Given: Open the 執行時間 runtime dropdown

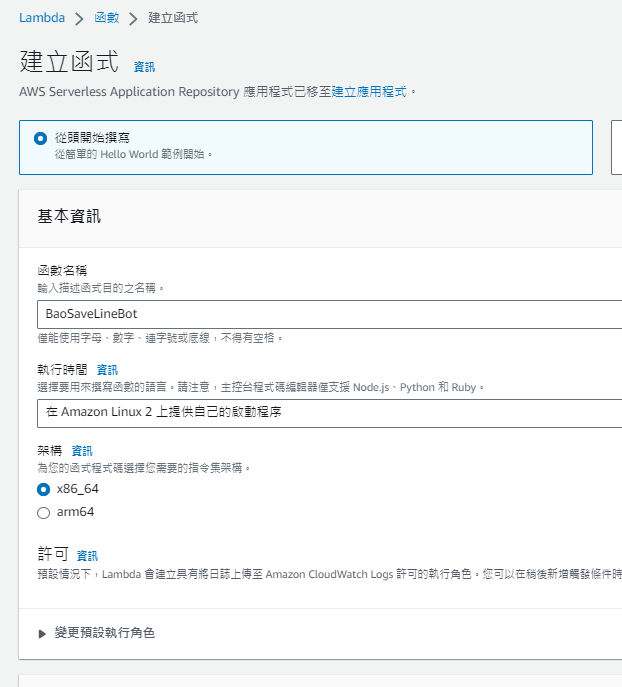Looking at the screenshot, I should pos(329,413).
